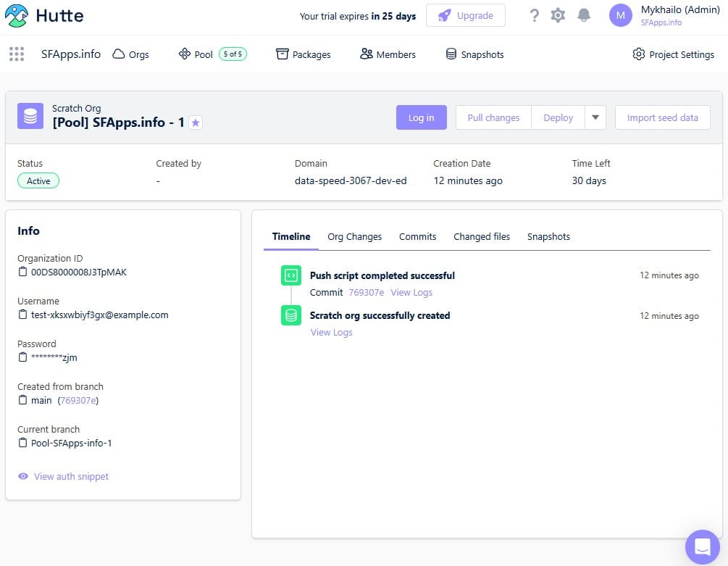The image size is (728, 566).
Task: Click the Pull changes button
Action: (x=493, y=117)
